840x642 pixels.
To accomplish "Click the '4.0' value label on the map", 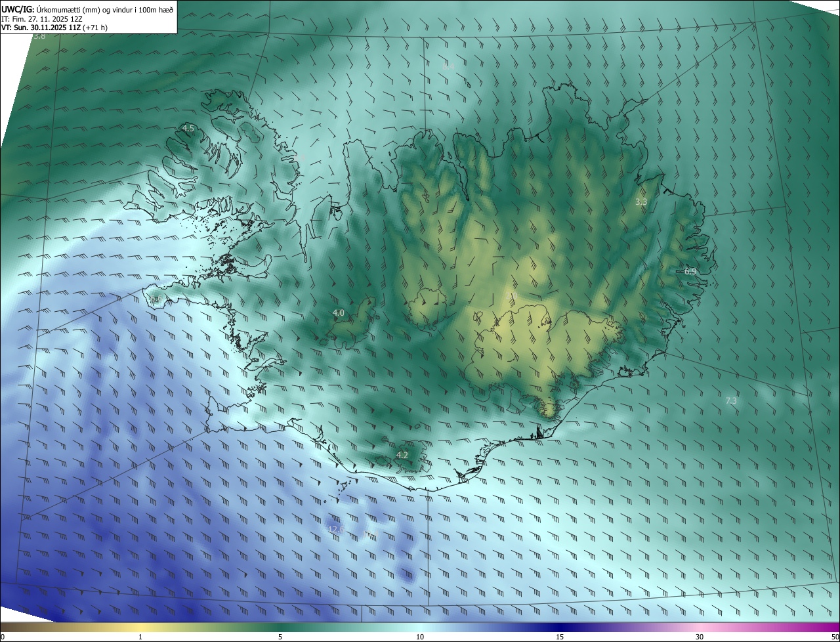I will point(339,313).
